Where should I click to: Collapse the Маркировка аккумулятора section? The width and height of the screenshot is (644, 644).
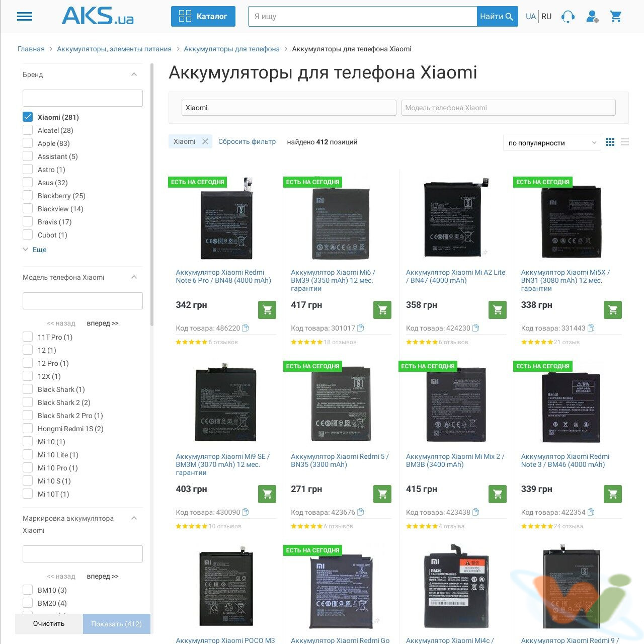coord(134,518)
